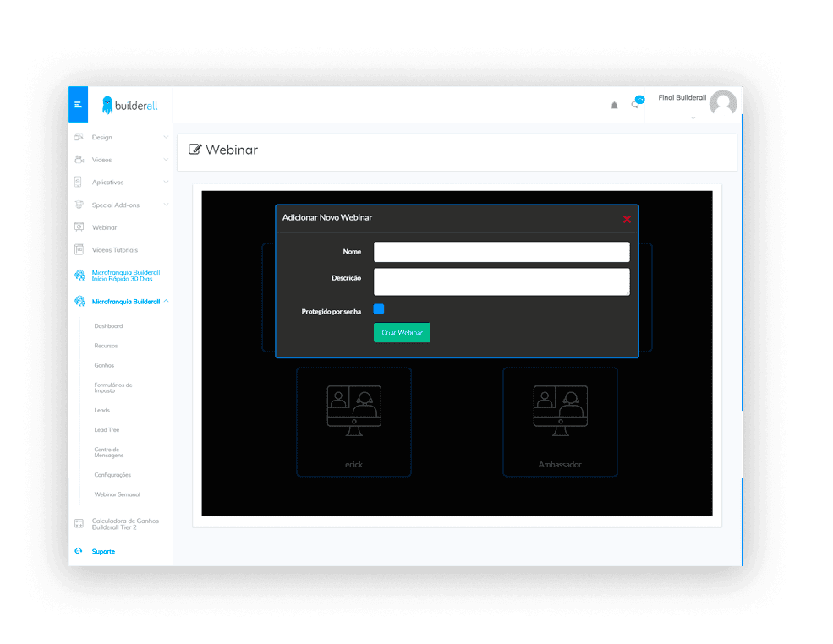Viewport: 833px width, 644px height.
Task: Click the Descrição text area
Action: 501,281
